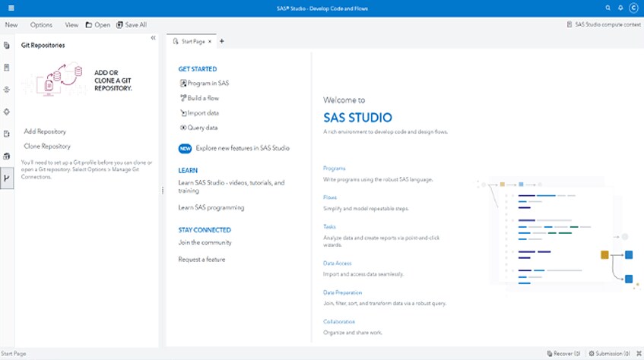Screen dimensions: 644x360
Task: Open the fifth sidebar pane icon
Action: (7, 134)
